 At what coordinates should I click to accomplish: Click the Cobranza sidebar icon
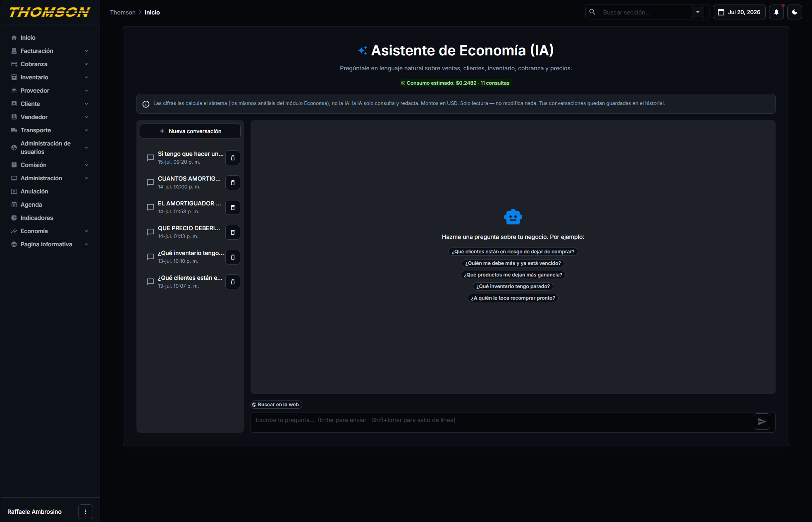(x=14, y=64)
